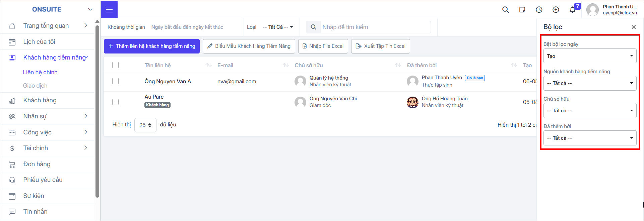644x221 pixels.
Task: Focus the Nhập để tìm kiếm field
Action: pyautogui.click(x=375, y=27)
